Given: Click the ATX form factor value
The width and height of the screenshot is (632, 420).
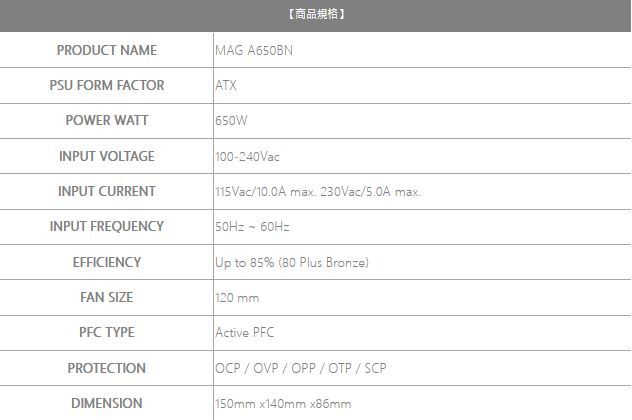Looking at the screenshot, I should [x=226, y=85].
